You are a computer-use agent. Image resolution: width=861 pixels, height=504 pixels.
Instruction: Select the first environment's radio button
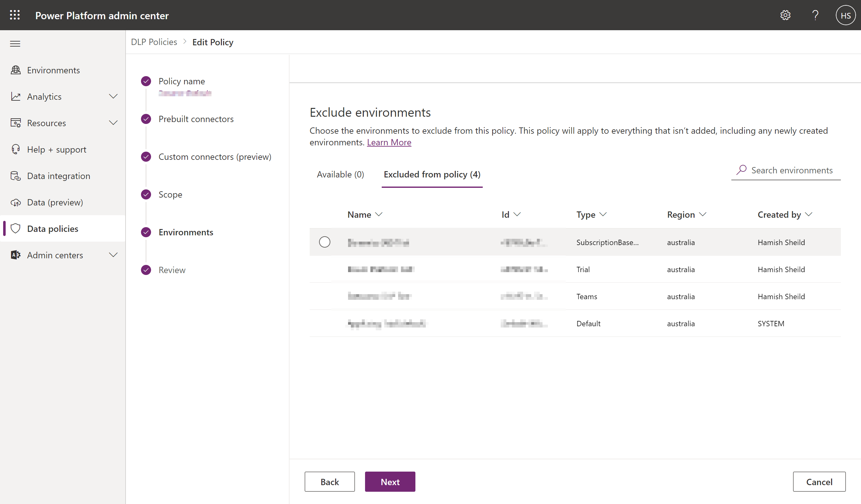324,242
